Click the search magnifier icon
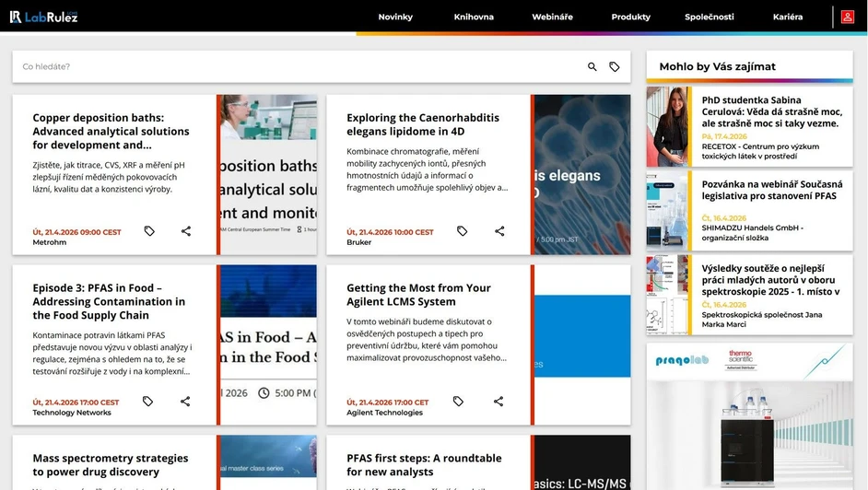Screen dimensions: 868x490 click(592, 66)
